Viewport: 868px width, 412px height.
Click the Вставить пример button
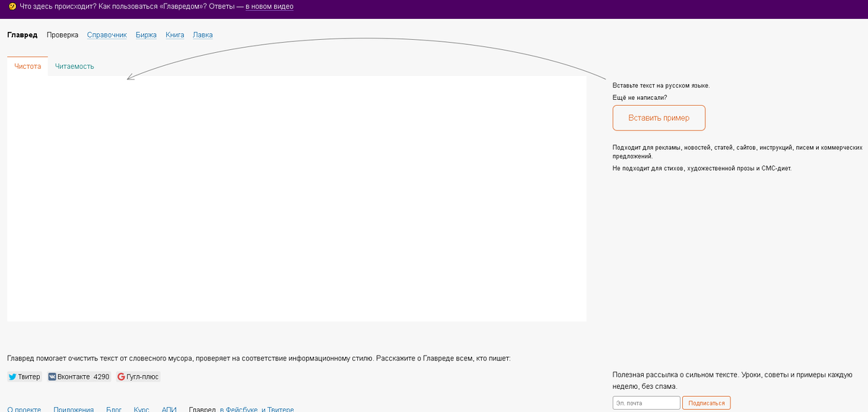[659, 118]
